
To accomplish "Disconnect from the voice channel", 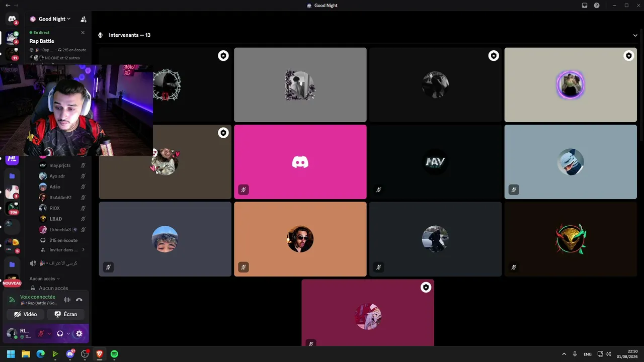I will click(x=79, y=300).
